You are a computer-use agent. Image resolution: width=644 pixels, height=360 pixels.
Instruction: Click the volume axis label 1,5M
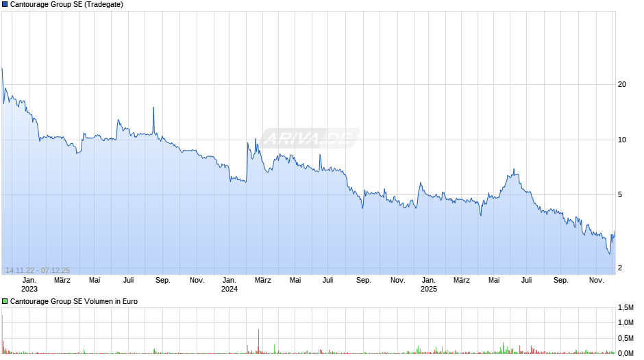[626, 308]
